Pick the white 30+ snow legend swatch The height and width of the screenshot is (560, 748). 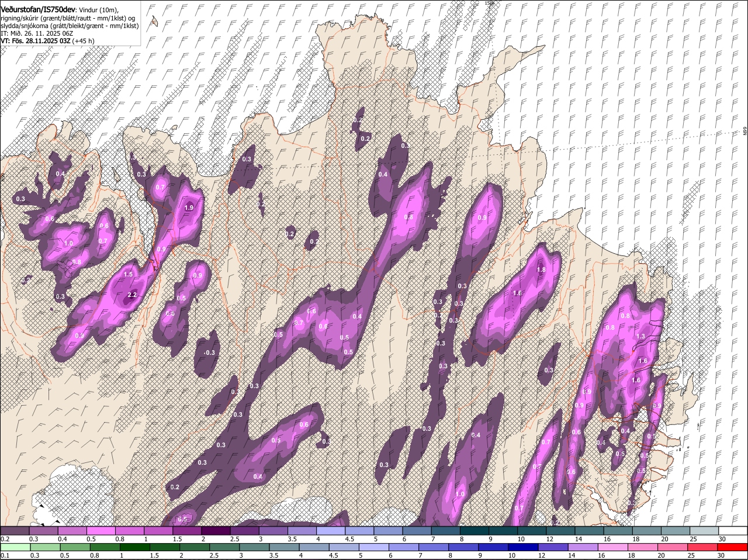point(733,530)
